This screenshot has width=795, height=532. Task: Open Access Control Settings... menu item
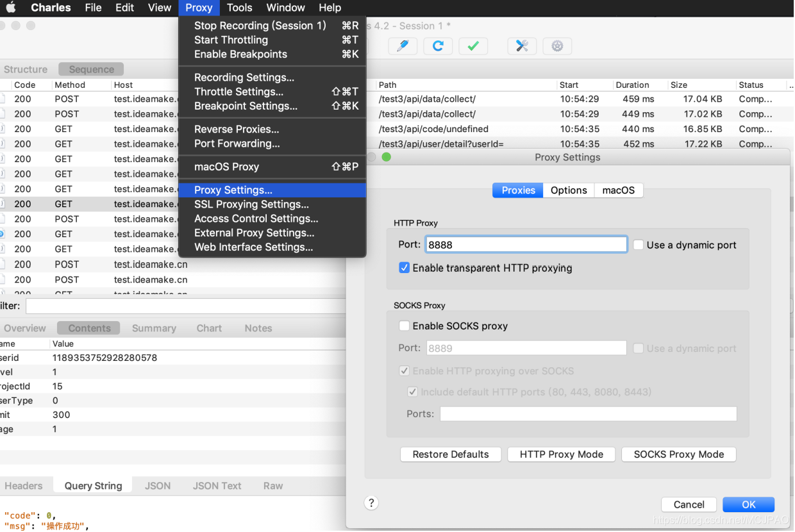(272, 219)
